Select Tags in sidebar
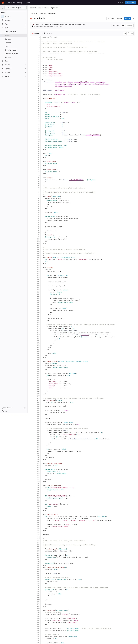Image resolution: width=138 pixels, height=644 pixels. click(x=14, y=46)
